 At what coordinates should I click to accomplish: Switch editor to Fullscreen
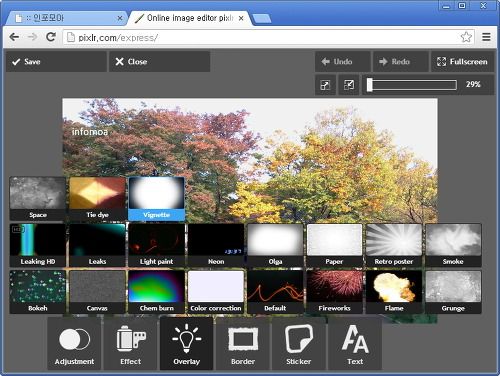pyautogui.click(x=462, y=62)
